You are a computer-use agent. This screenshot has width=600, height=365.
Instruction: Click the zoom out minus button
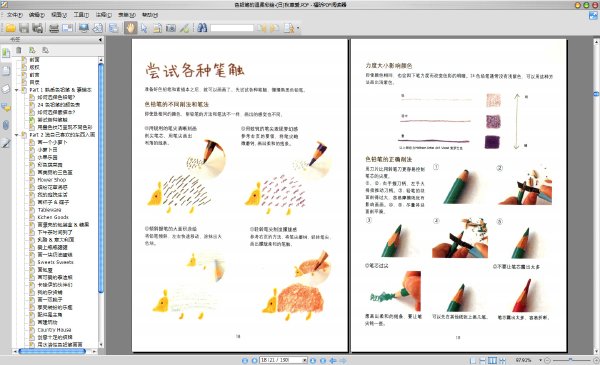(x=547, y=360)
